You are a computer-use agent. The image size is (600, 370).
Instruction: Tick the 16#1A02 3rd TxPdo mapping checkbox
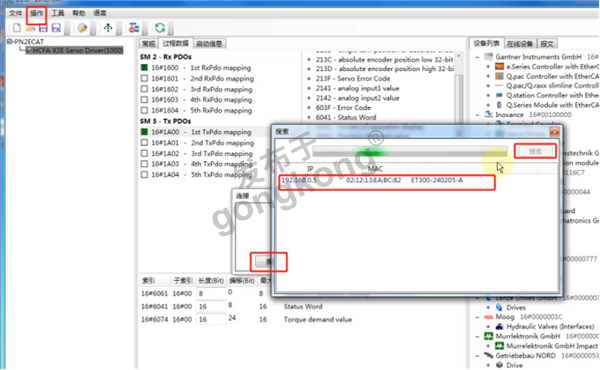click(x=144, y=153)
